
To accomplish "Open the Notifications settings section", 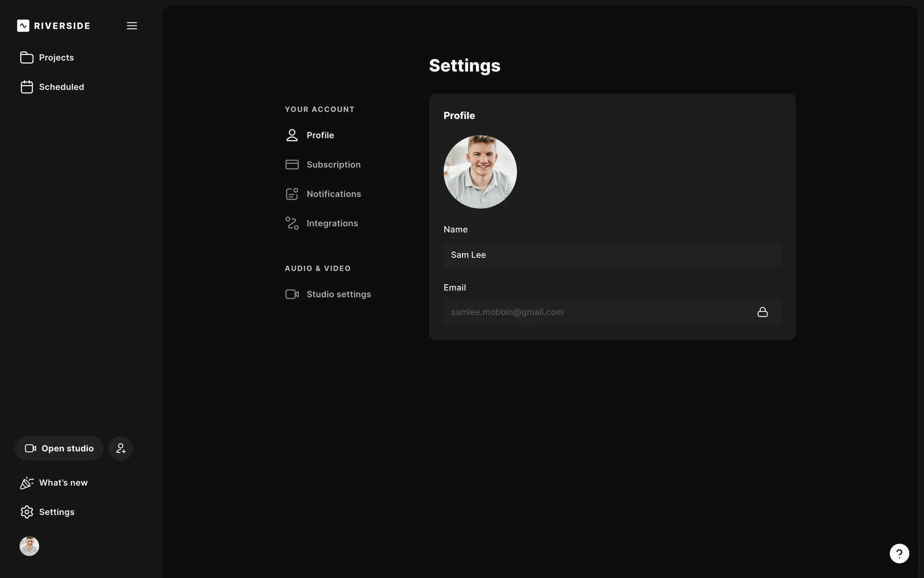I will (x=334, y=194).
